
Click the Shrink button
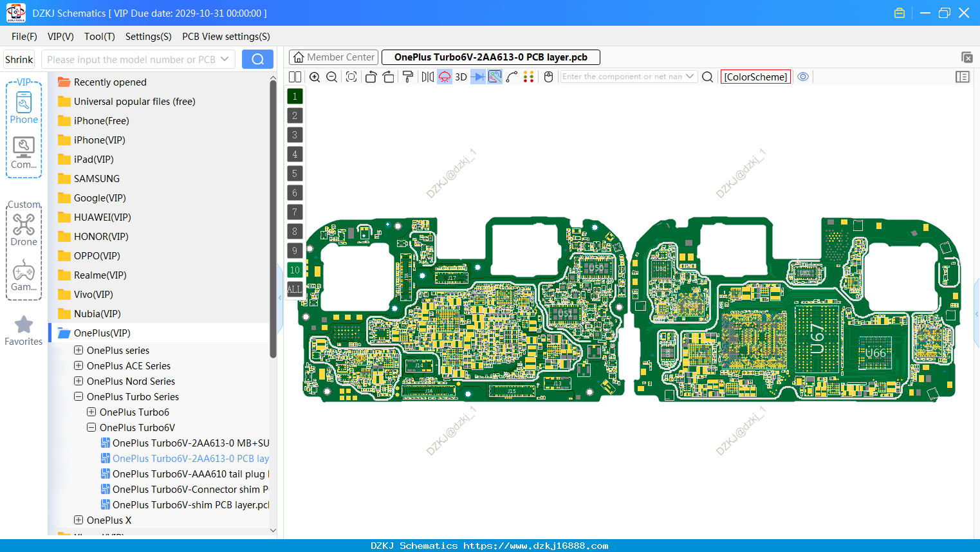[x=19, y=59]
